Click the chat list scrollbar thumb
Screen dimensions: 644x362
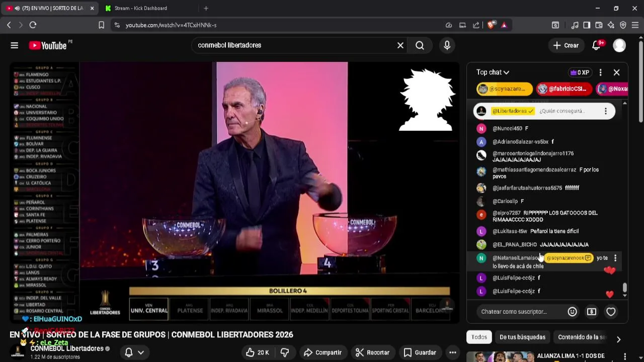[x=625, y=287]
